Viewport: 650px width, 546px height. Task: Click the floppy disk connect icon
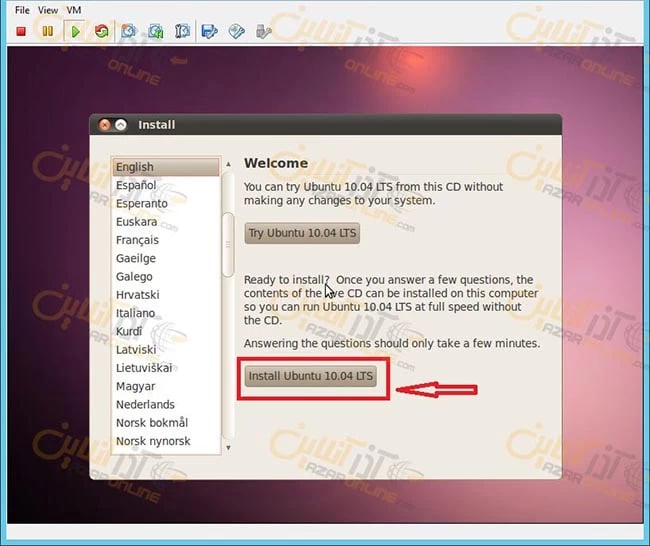pos(209,32)
